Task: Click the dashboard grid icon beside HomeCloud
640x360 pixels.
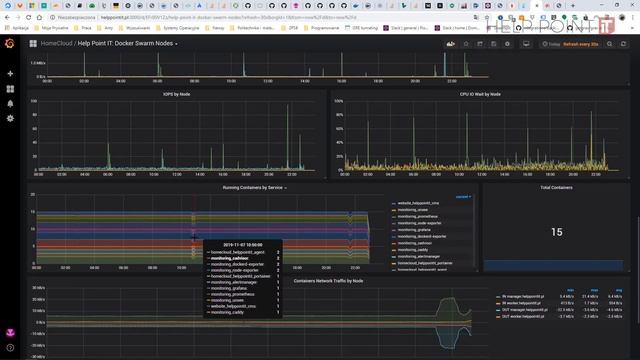Action: [33, 43]
